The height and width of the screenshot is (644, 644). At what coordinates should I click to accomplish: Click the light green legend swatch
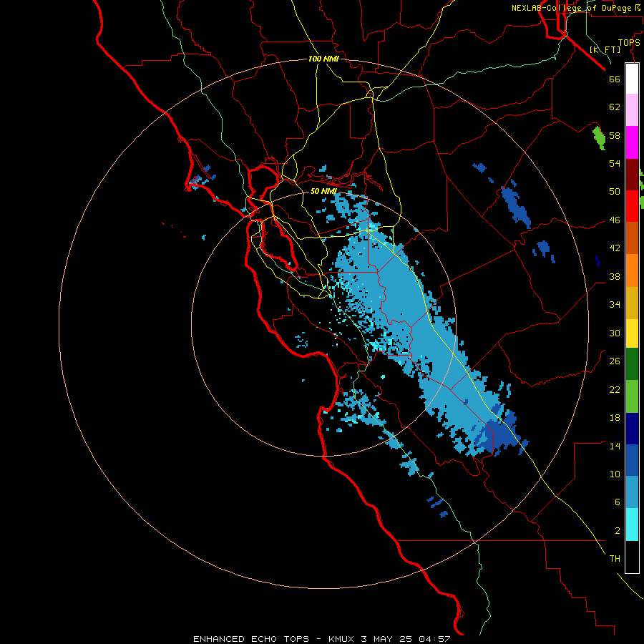[632, 396]
